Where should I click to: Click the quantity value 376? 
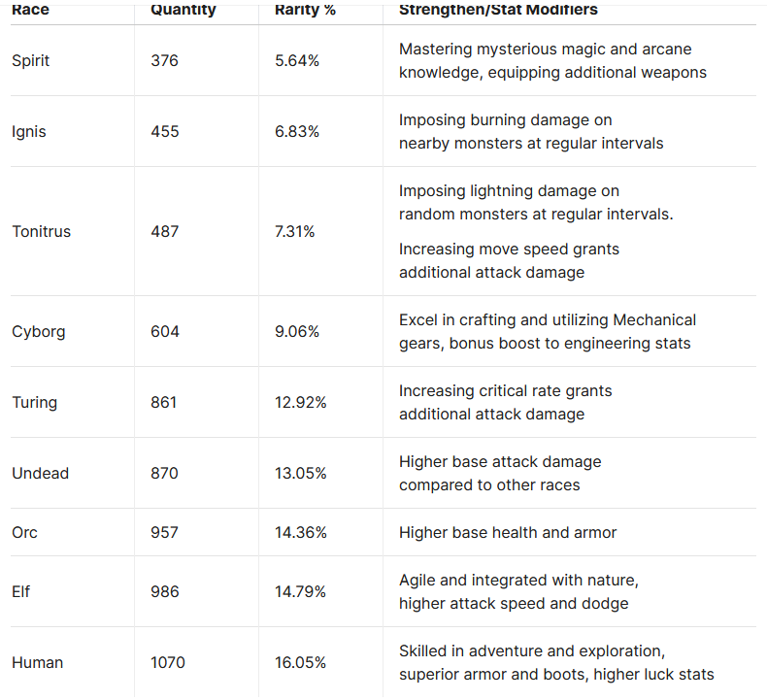pyautogui.click(x=165, y=60)
